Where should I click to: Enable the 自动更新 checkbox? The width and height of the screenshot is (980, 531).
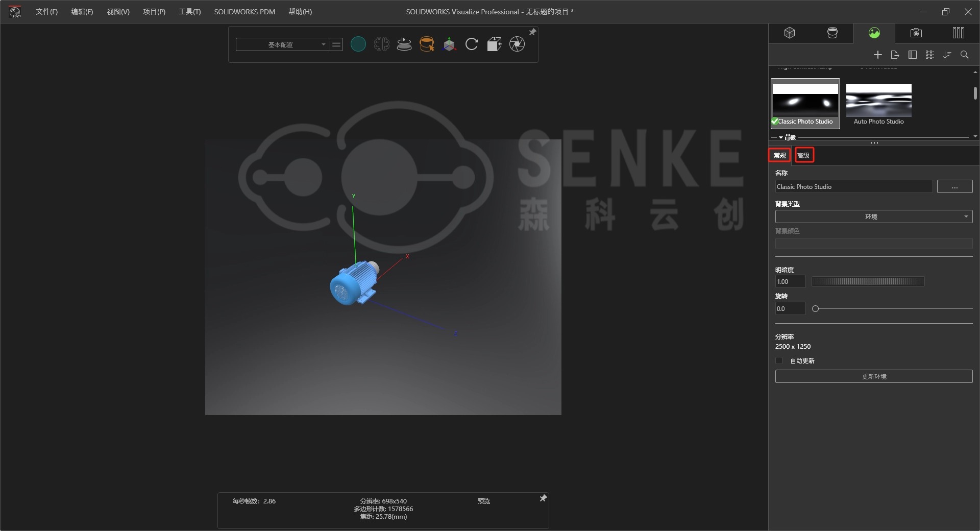(779, 361)
